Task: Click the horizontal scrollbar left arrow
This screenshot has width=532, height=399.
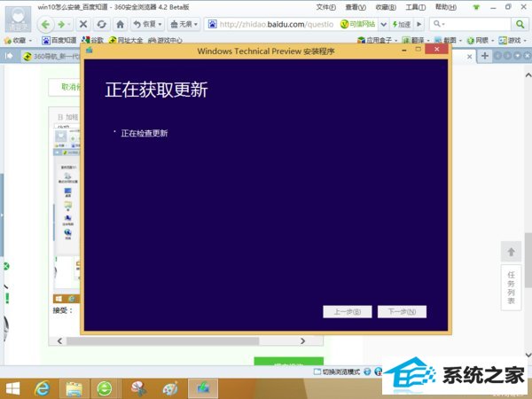Action: 59,340
